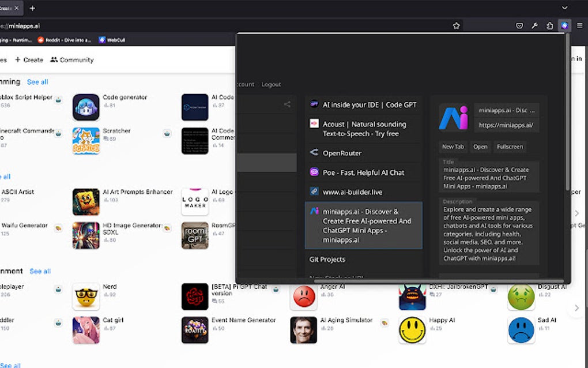The height and width of the screenshot is (368, 588).
Task: Open the list-all-tabs chevron
Action: pyautogui.click(x=564, y=8)
